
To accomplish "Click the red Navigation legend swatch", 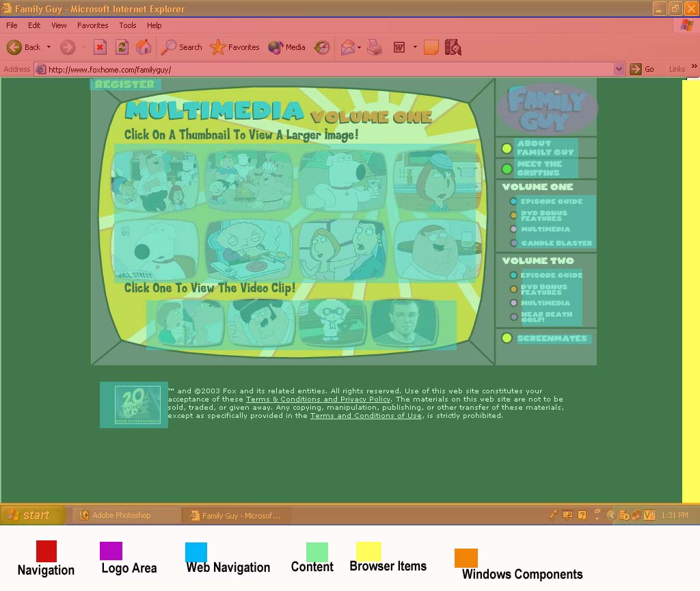I will (46, 551).
